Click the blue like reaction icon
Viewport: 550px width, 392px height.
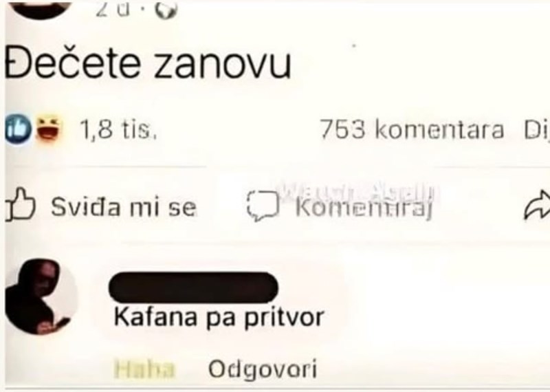click(x=18, y=129)
